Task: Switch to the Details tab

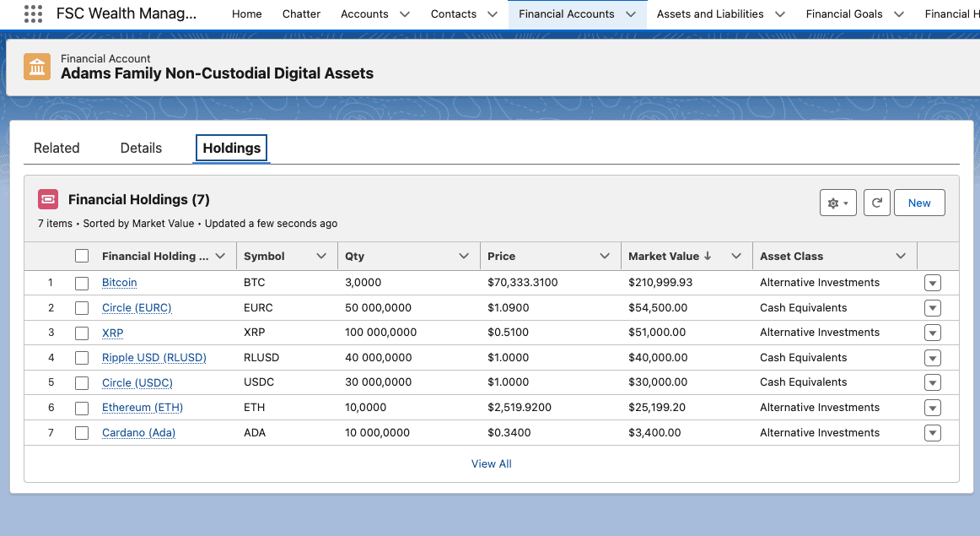Action: [141, 149]
